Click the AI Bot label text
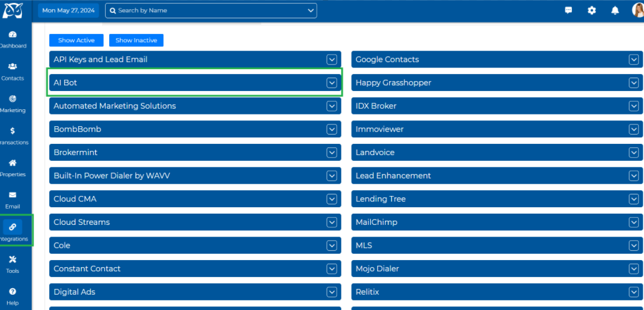 65,83
